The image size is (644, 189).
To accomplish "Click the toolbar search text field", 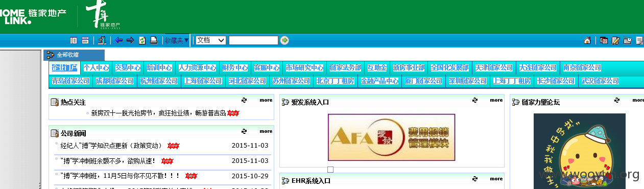I will tap(253, 40).
